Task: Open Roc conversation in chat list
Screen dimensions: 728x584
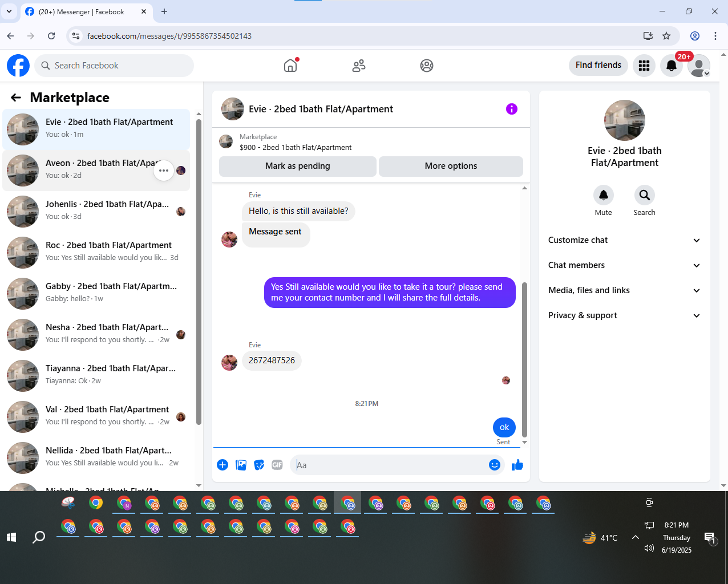Action: (96, 253)
